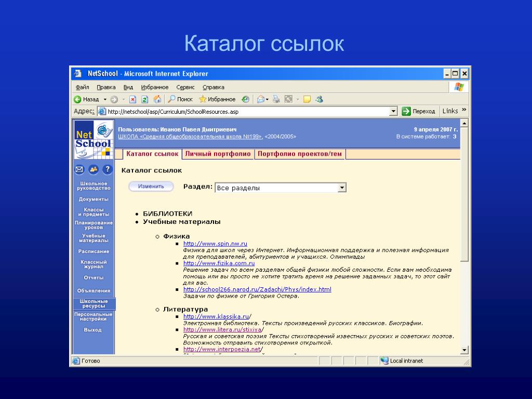532x399 pixels.
Task: Click the Local intranet zone icon
Action: [x=384, y=361]
